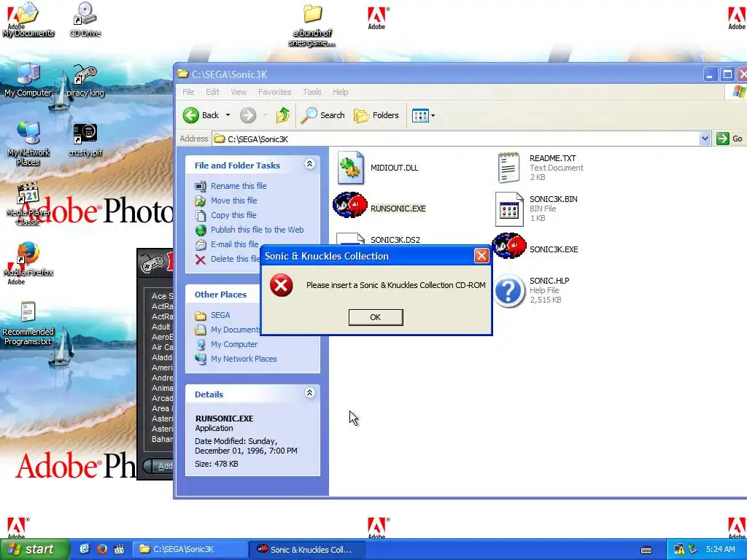Image resolution: width=747 pixels, height=560 pixels.
Task: Click the Forward arrow button in Explorer
Action: pyautogui.click(x=248, y=115)
